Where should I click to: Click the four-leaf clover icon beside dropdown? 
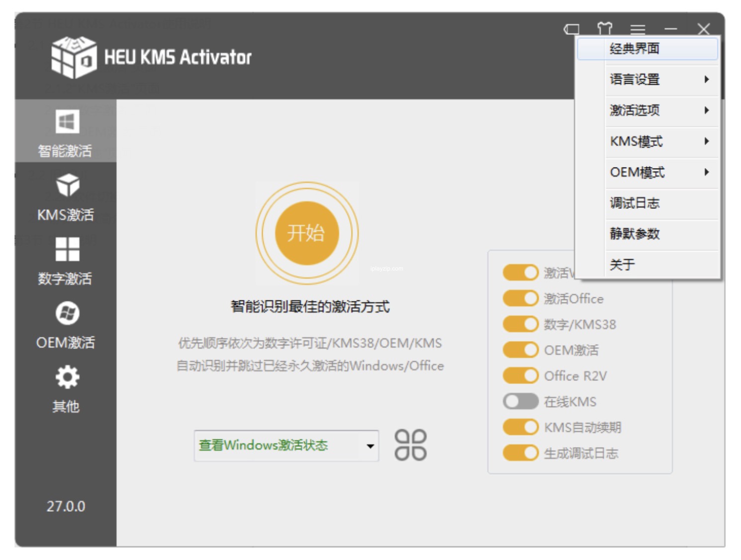pyautogui.click(x=411, y=445)
